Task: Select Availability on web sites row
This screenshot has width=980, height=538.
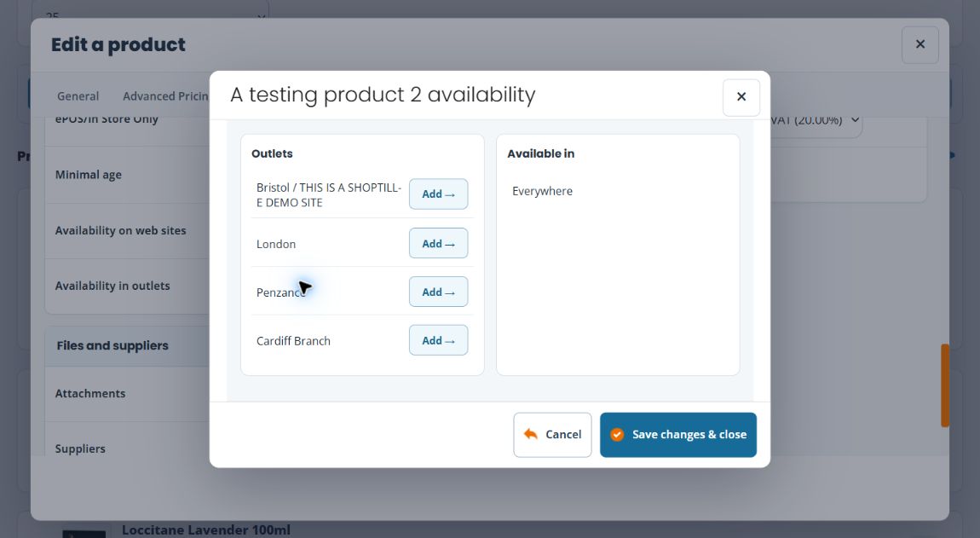Action: (128, 230)
